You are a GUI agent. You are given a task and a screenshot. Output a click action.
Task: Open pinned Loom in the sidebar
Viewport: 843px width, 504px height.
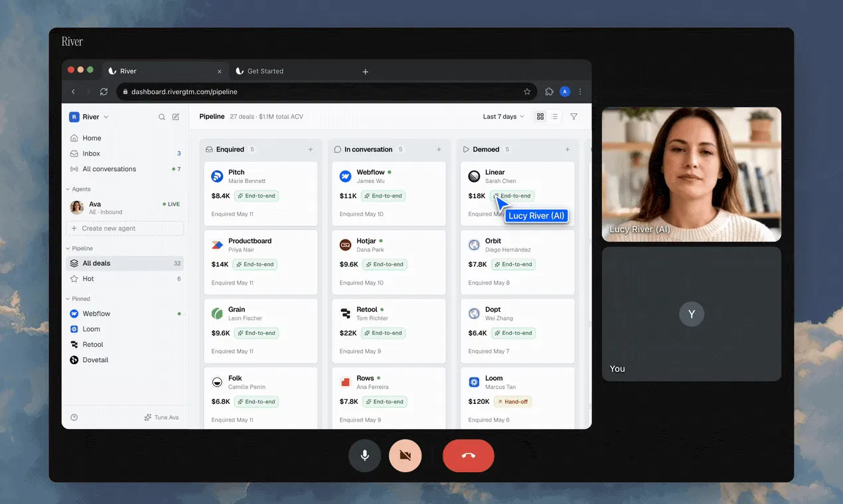(125, 329)
